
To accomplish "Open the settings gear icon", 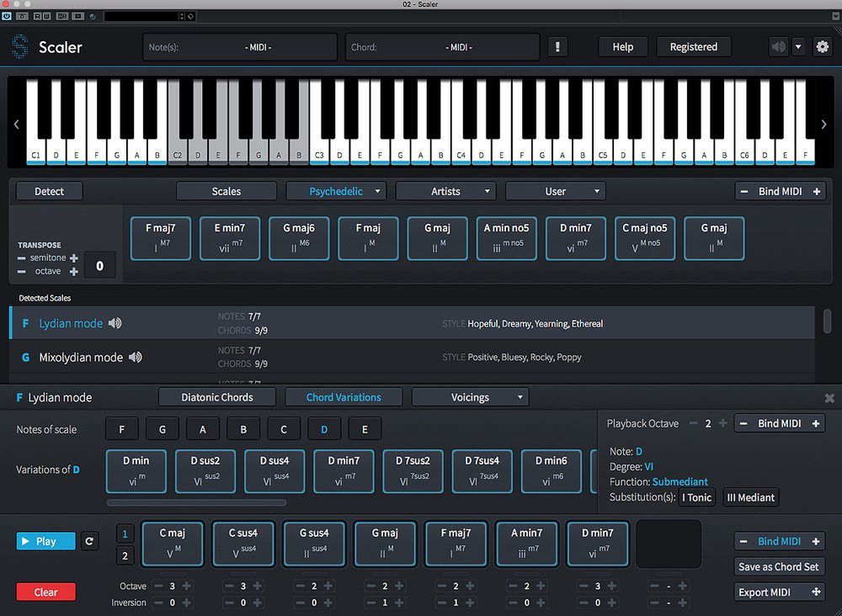I will coord(822,47).
